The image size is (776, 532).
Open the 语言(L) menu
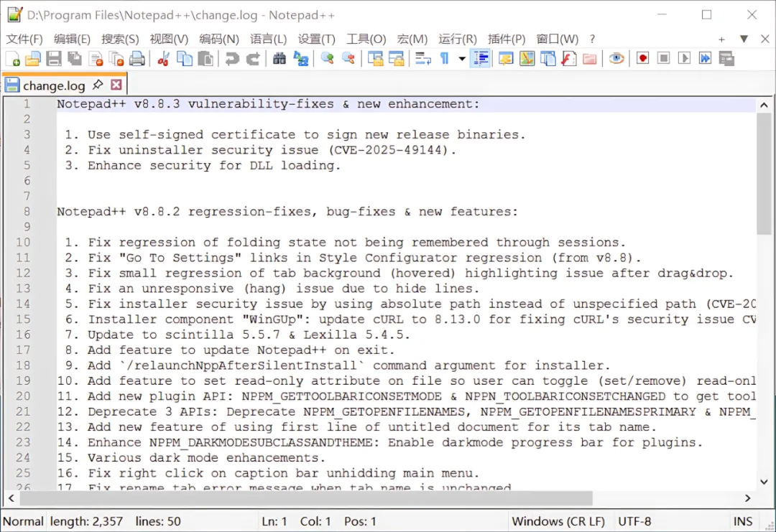tap(268, 39)
